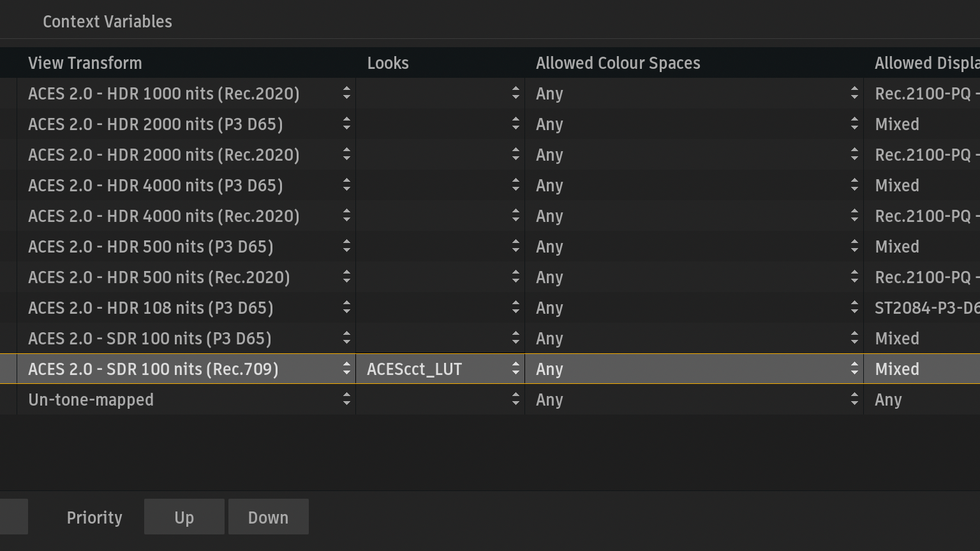Click the Up priority button
The image size is (980, 551).
(x=184, y=517)
